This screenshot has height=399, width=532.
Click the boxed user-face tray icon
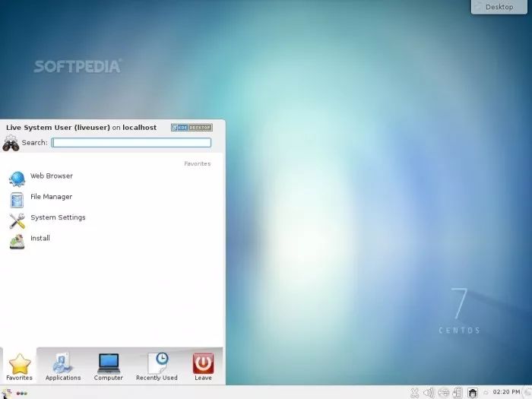[473, 393]
